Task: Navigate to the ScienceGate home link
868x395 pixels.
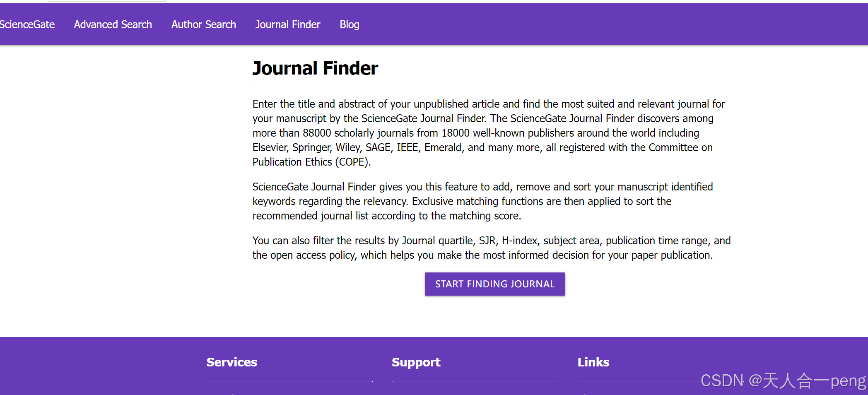Action: click(27, 24)
